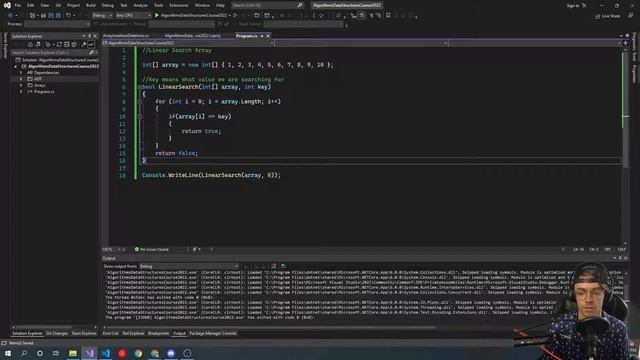640x360 pixels.
Task: Toggle the pin on Program.cs tab
Action: [262, 36]
